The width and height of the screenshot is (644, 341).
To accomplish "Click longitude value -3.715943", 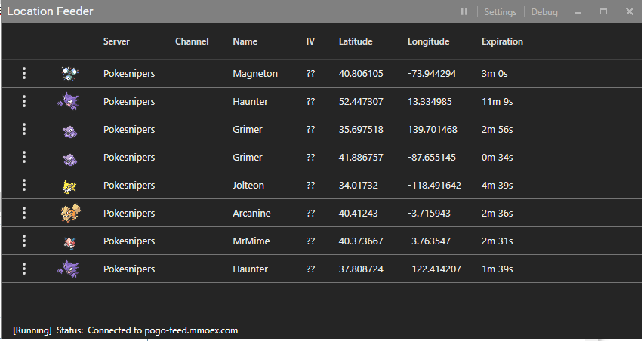I will [429, 214].
